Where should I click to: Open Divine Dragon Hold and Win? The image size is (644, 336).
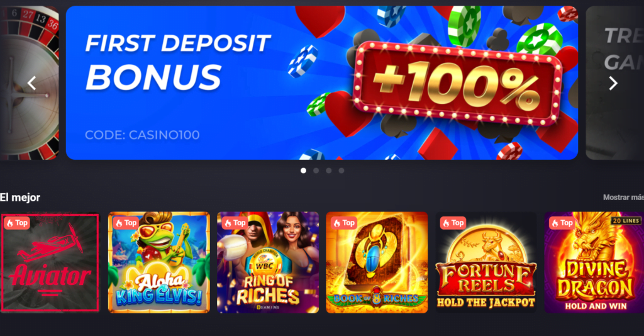[x=594, y=262]
